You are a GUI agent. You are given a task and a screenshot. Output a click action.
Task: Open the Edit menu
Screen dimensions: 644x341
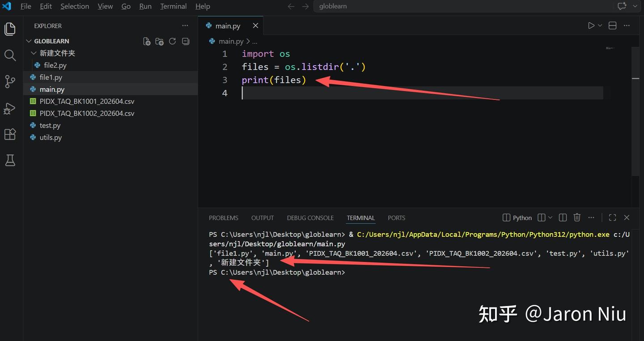tap(46, 6)
